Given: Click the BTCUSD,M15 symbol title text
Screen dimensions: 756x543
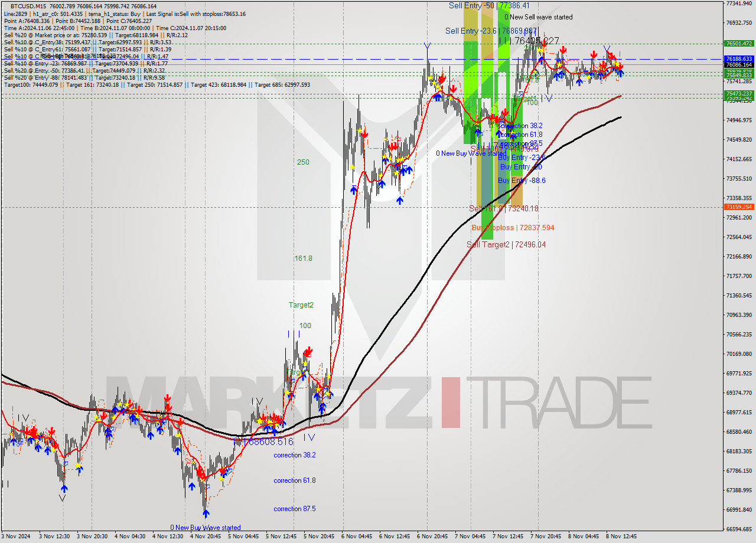Looking at the screenshot, I should coord(29,6).
